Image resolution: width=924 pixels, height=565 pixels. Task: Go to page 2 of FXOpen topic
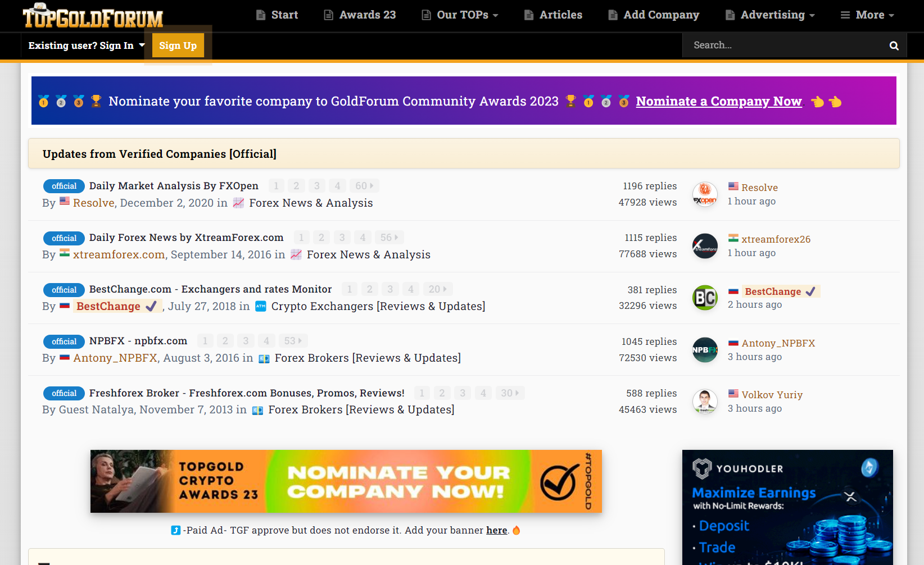point(296,186)
